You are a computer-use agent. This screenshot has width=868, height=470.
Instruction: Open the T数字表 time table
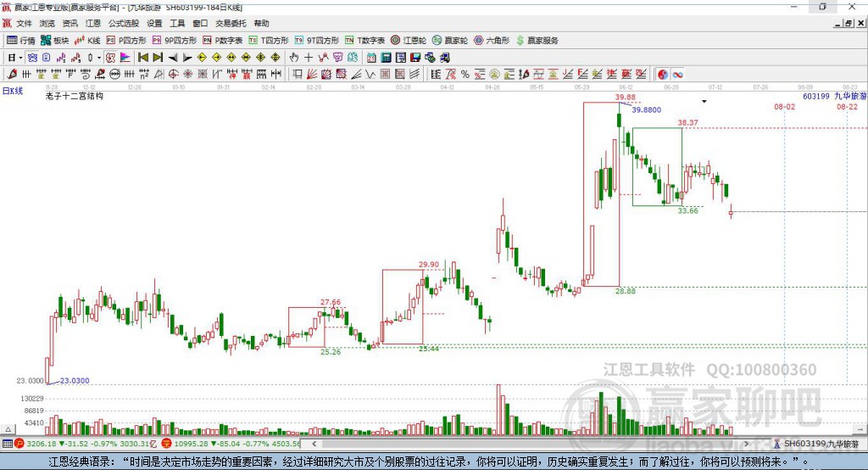pyautogui.click(x=364, y=41)
